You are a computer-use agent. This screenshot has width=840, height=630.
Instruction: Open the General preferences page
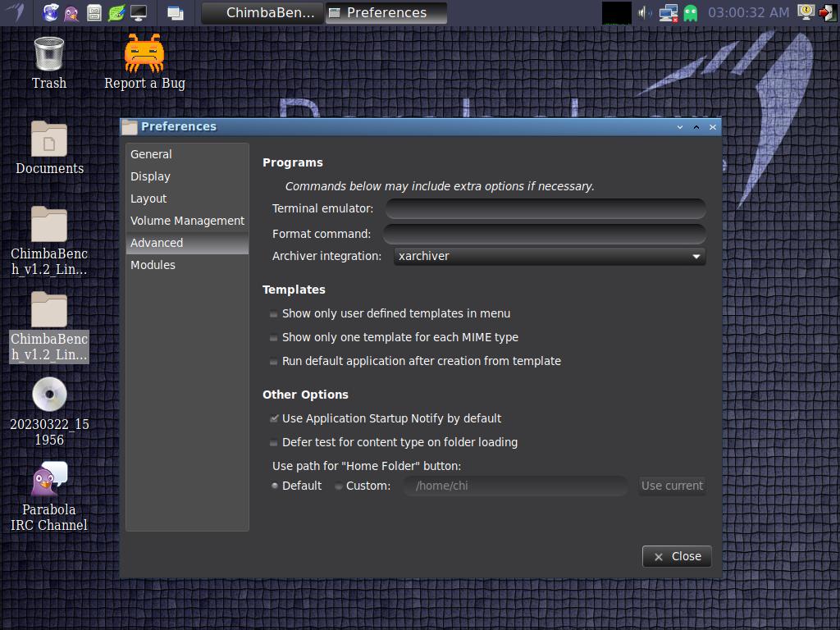[x=187, y=154]
